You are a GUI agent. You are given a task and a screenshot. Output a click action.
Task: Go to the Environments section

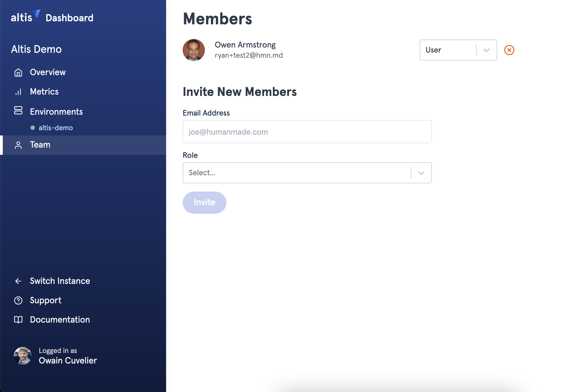(56, 112)
